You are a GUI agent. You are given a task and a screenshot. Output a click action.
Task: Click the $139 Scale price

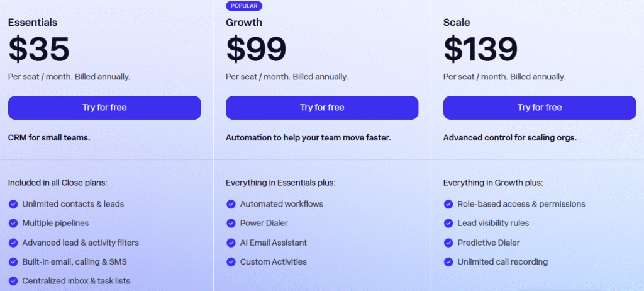(480, 49)
